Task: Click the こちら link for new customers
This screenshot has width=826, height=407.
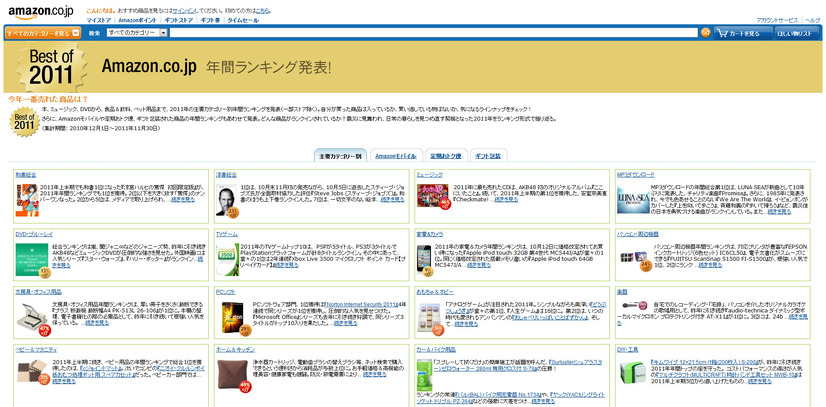Action: (x=263, y=11)
